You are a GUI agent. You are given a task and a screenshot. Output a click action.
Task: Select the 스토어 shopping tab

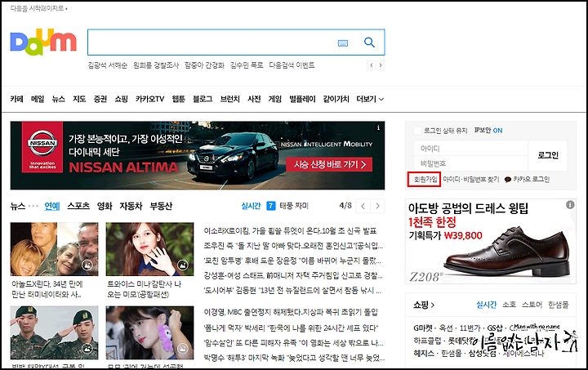tap(532, 305)
